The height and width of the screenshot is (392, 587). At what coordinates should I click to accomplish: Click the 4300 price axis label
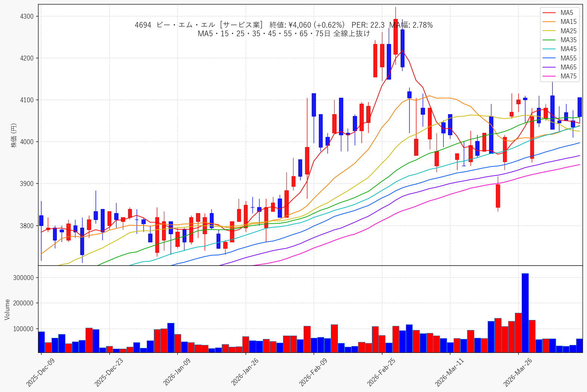(x=27, y=16)
